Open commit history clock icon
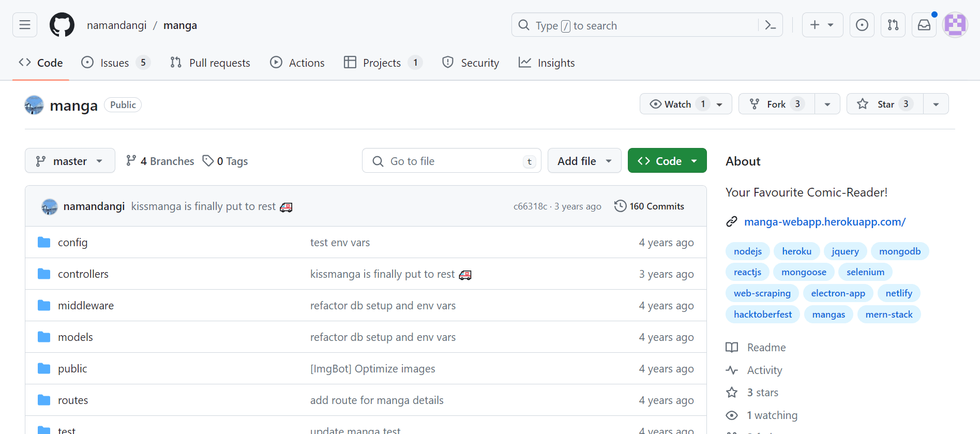 click(x=620, y=206)
